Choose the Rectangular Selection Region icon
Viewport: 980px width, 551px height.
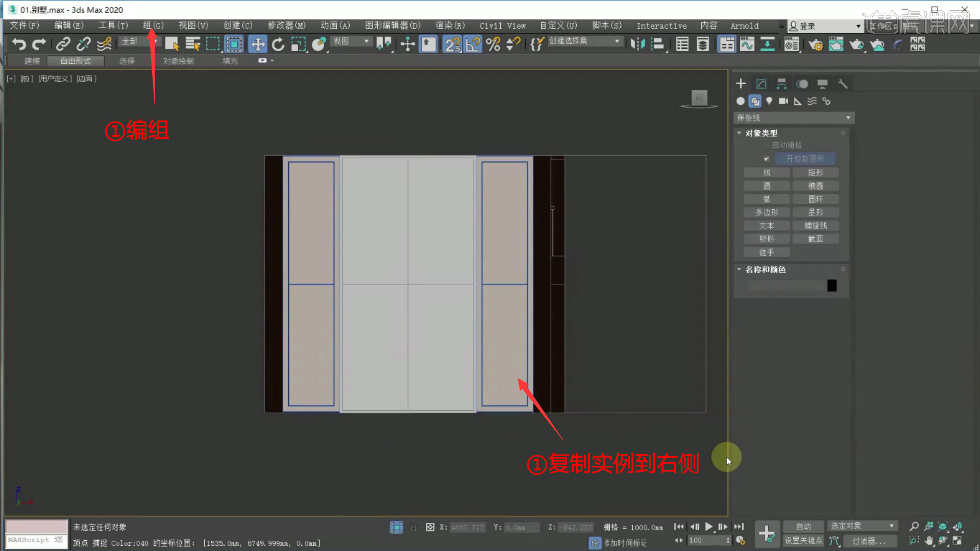click(x=213, y=44)
